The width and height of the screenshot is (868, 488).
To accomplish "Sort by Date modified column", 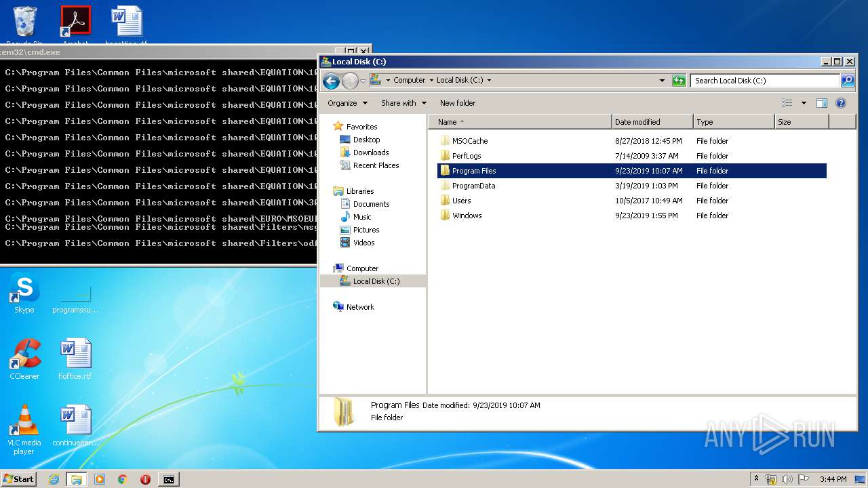I will pyautogui.click(x=652, y=122).
